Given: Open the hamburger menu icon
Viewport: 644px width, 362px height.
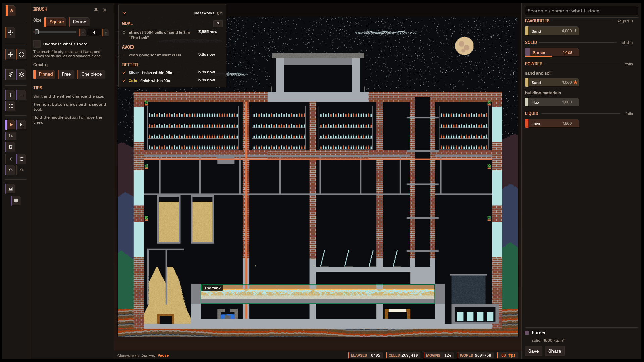Looking at the screenshot, I should pyautogui.click(x=16, y=201).
